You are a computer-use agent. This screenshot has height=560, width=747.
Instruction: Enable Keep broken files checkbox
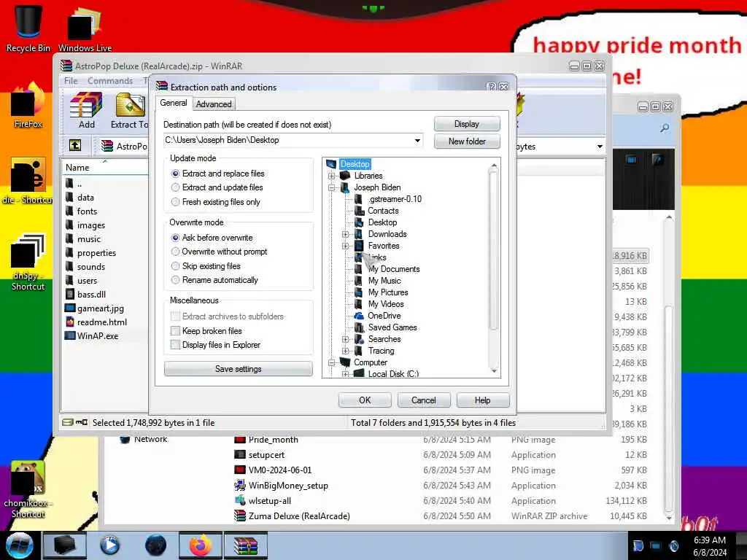coord(175,330)
